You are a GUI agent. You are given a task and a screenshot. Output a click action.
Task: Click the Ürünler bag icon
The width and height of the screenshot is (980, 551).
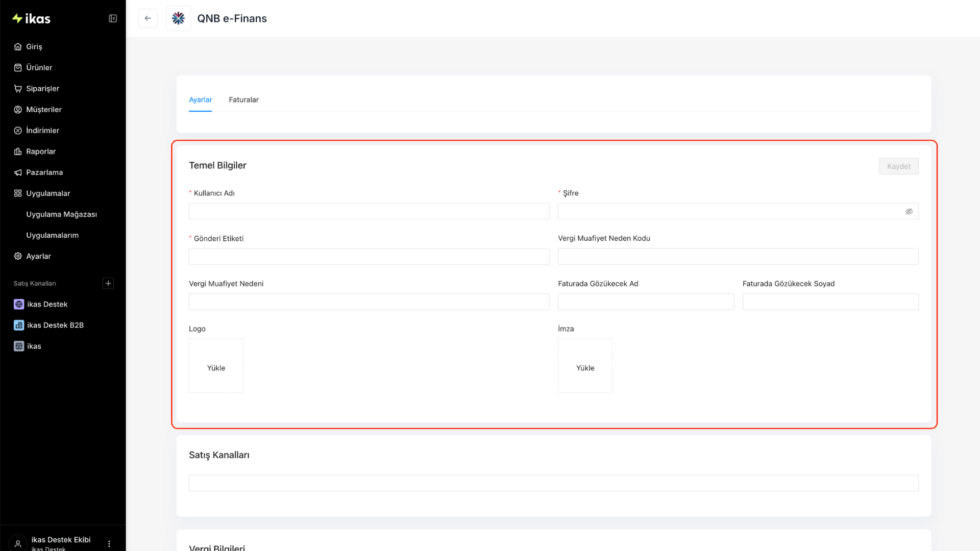pos(18,67)
